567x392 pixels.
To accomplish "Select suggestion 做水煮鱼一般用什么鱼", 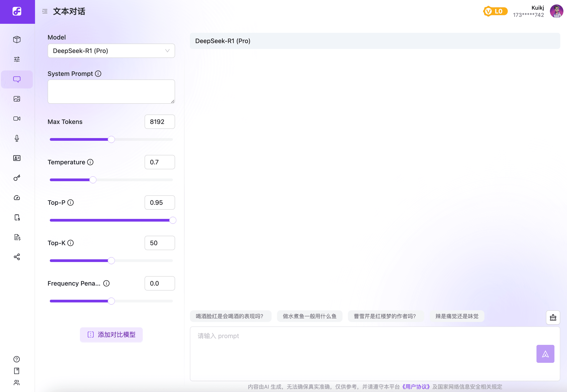I will point(309,316).
